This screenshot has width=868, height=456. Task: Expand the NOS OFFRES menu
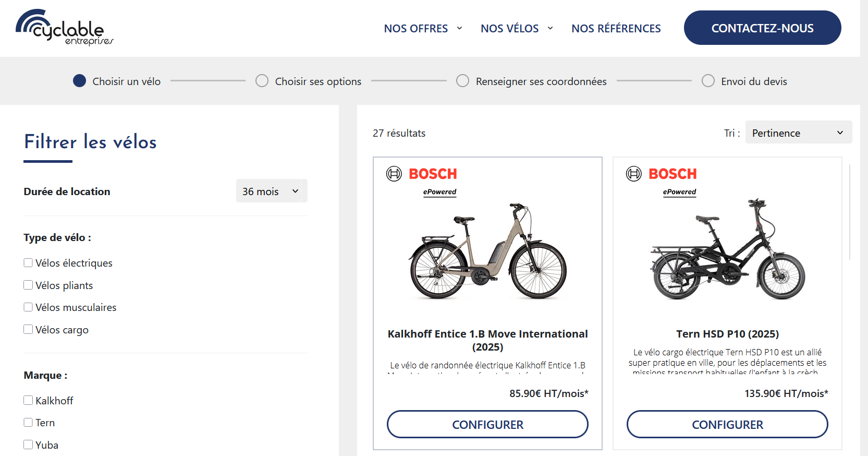pyautogui.click(x=423, y=28)
